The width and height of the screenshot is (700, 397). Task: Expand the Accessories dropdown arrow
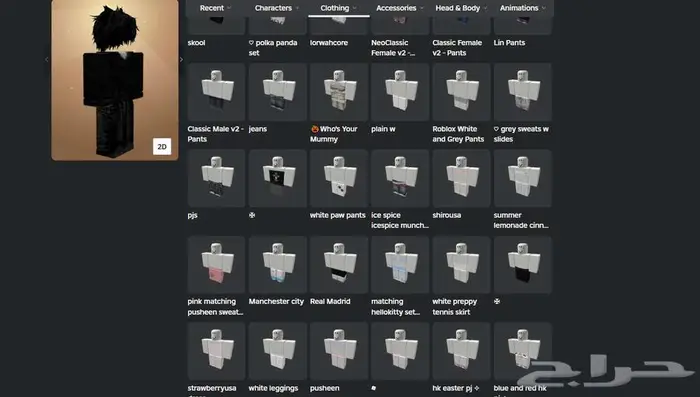pos(422,8)
